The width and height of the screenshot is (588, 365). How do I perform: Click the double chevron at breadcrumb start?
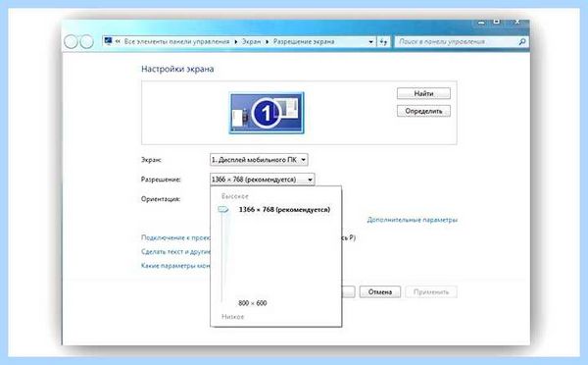[x=118, y=41]
